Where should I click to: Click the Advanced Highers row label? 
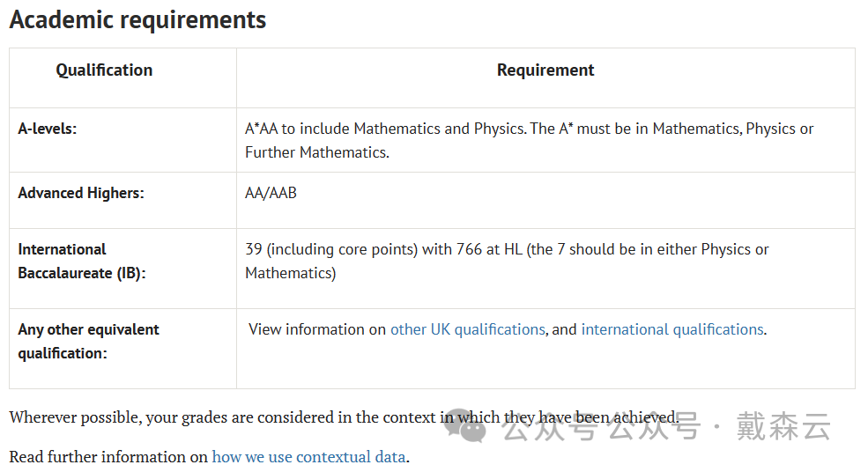click(x=81, y=193)
